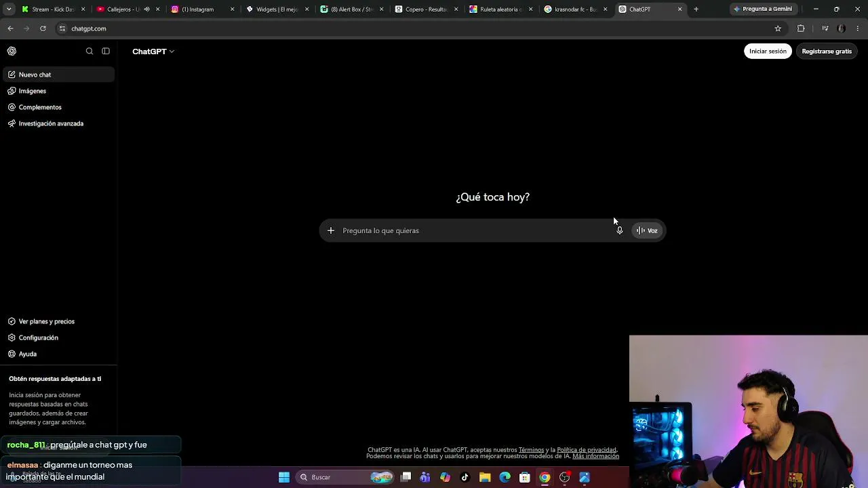Screen dimensions: 868x488
Task: Click the Iniciar sesión button
Action: coord(768,51)
